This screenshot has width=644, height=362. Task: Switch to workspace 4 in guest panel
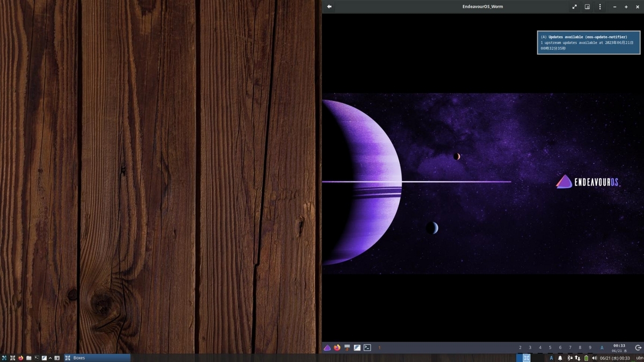540,348
